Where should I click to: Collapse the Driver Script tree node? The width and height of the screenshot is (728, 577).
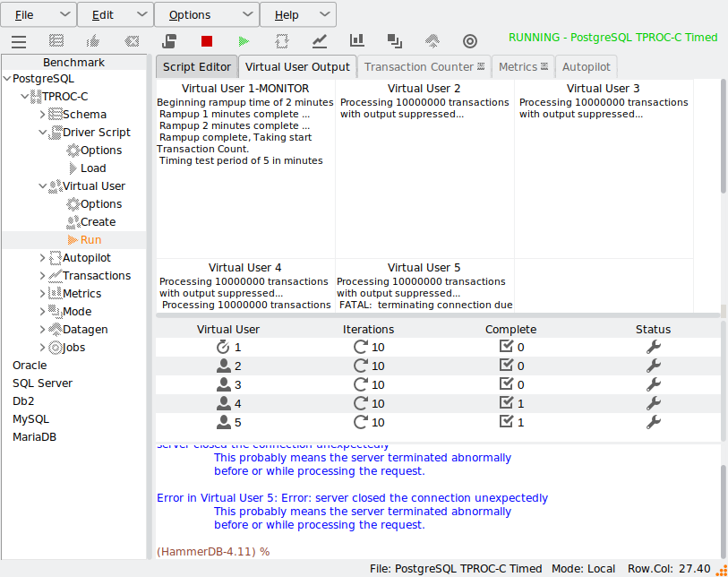tap(42, 133)
